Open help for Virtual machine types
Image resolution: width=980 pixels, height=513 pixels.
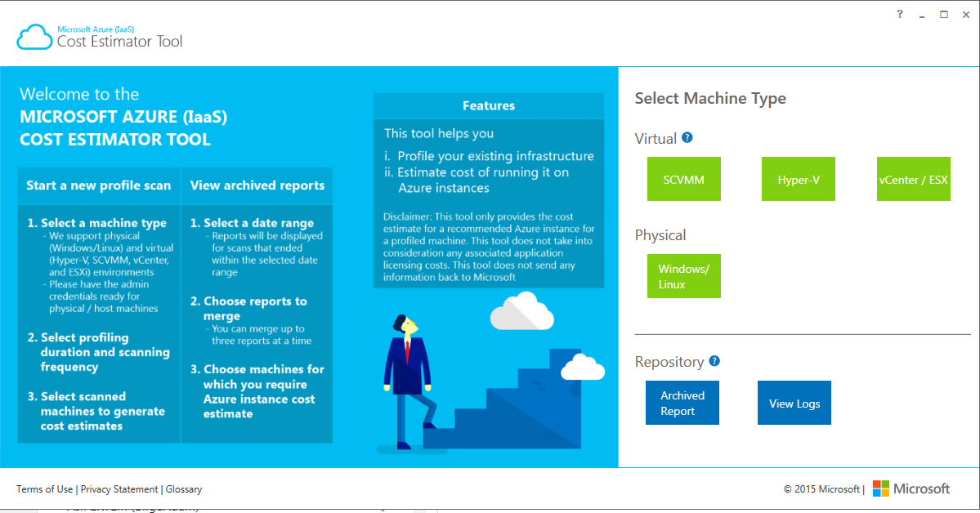click(687, 137)
